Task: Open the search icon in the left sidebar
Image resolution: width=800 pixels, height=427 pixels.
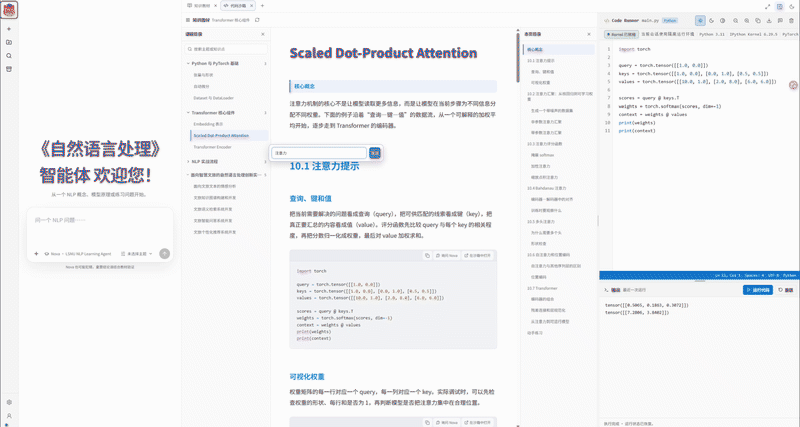Action: click(9, 56)
